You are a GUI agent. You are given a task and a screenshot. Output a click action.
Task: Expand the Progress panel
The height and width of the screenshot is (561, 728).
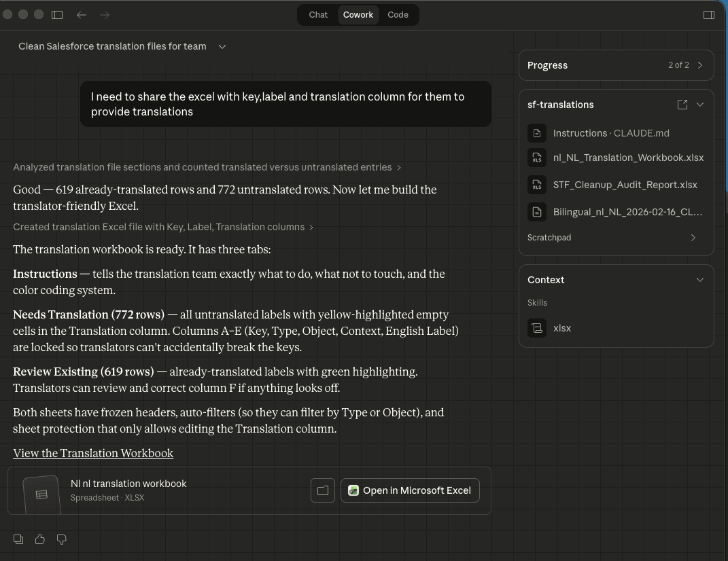[700, 65]
